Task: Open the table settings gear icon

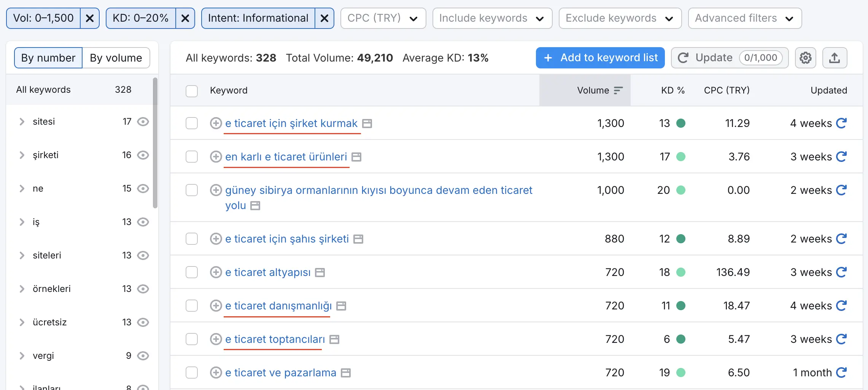Action: coord(805,58)
